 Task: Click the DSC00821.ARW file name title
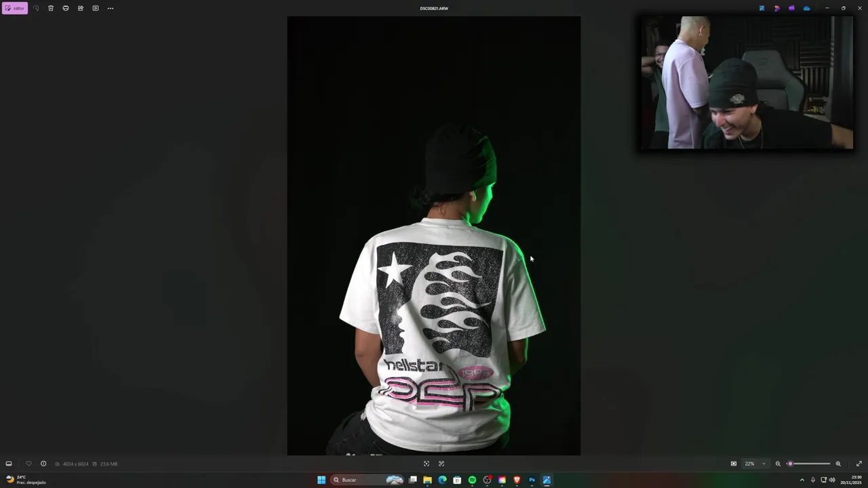click(x=434, y=8)
